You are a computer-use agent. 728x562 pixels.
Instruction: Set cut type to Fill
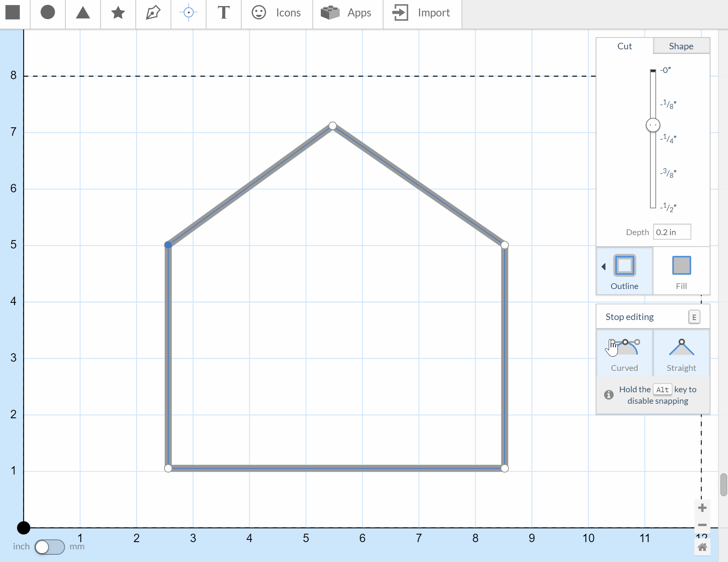pos(681,271)
